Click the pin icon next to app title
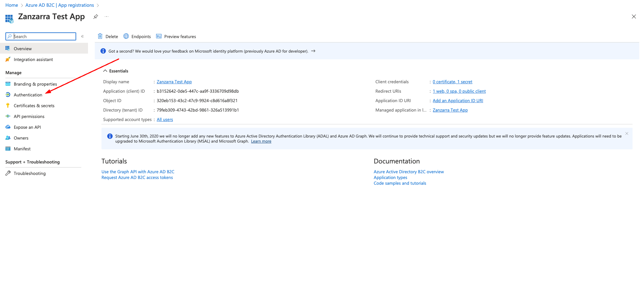The height and width of the screenshot is (302, 644). point(96,17)
